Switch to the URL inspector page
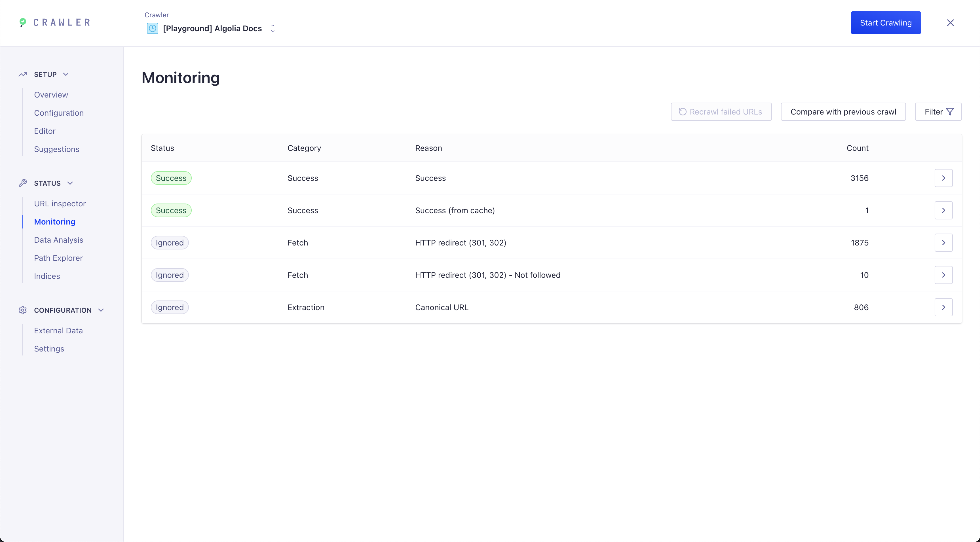Image resolution: width=980 pixels, height=542 pixels. [60, 204]
